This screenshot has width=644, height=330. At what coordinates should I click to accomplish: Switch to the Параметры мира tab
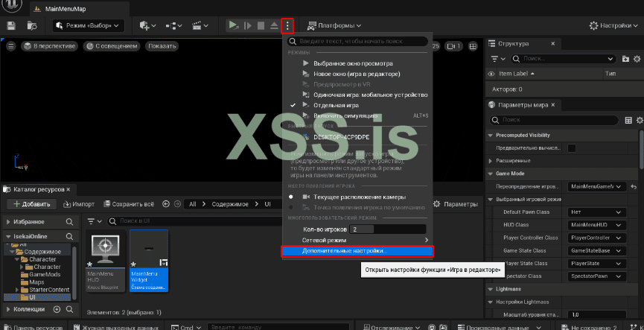[x=523, y=105]
